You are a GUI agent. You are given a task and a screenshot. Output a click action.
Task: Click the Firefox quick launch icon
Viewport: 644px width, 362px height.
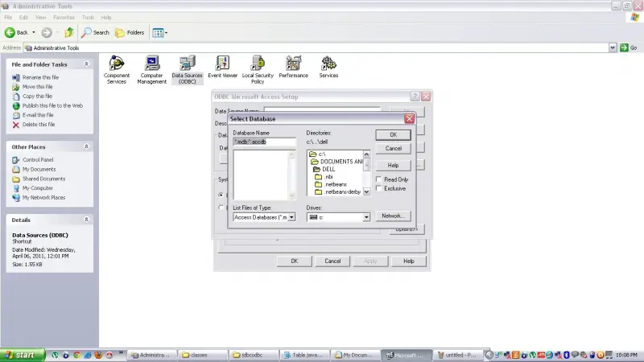pos(98,355)
